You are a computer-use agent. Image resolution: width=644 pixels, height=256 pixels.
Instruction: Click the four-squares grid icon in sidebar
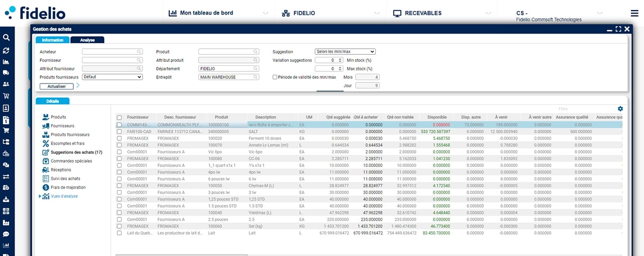click(x=6, y=211)
